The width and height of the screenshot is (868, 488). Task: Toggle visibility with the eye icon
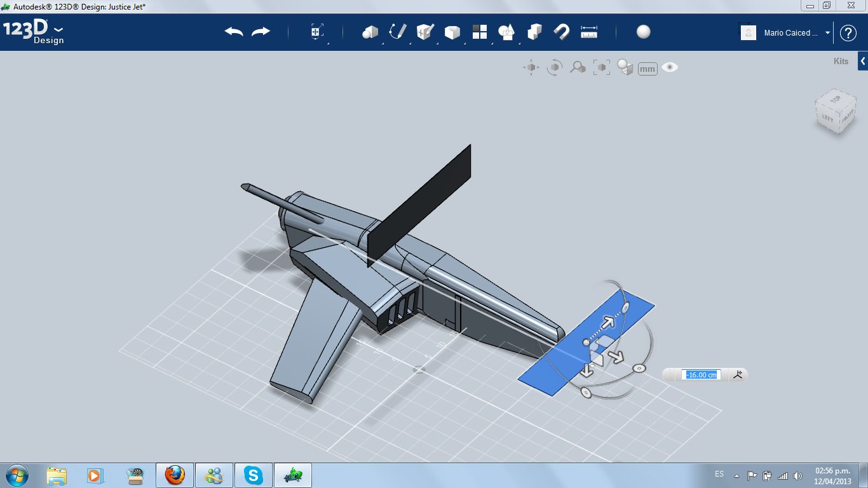[x=670, y=67]
